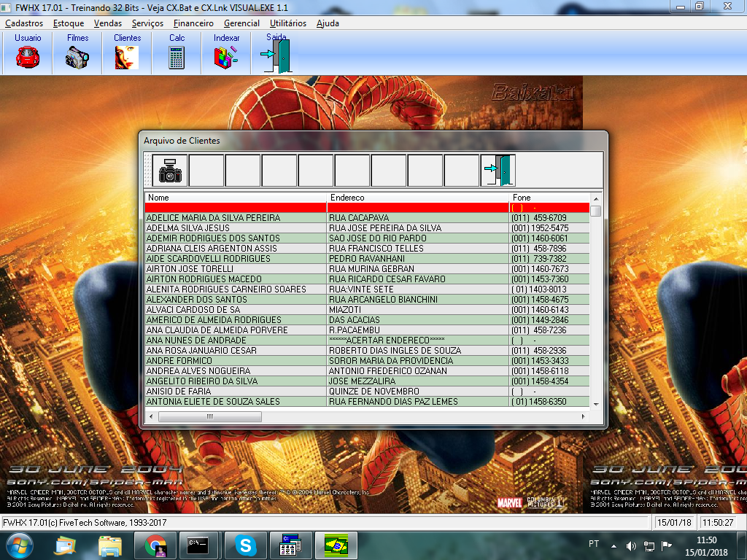747x560 pixels.
Task: Click the vertical scrollbar up arrow
Action: tap(595, 198)
